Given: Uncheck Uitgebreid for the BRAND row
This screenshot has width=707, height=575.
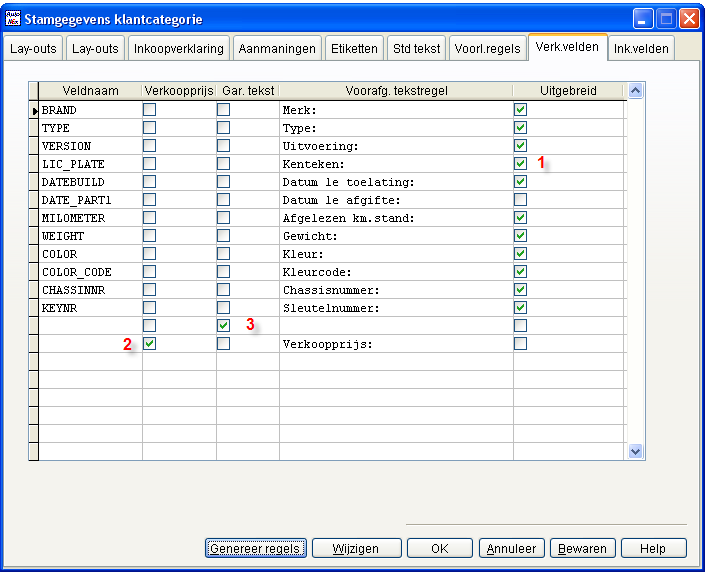Looking at the screenshot, I should 520,110.
